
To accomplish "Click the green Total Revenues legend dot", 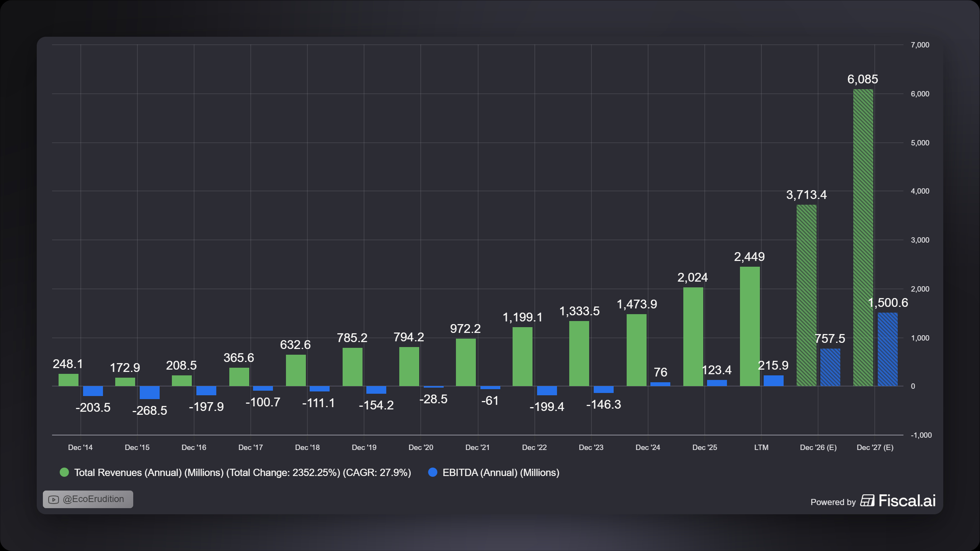I will (x=64, y=472).
